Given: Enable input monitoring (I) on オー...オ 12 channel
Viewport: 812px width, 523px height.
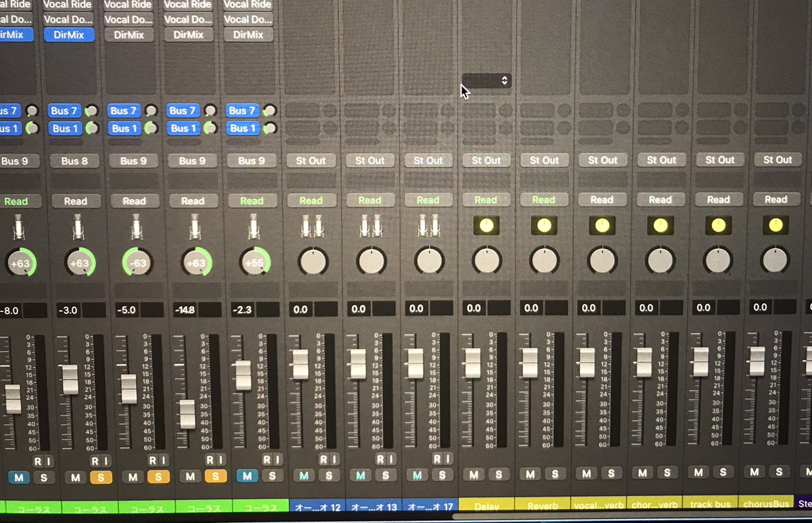Looking at the screenshot, I should point(336,459).
